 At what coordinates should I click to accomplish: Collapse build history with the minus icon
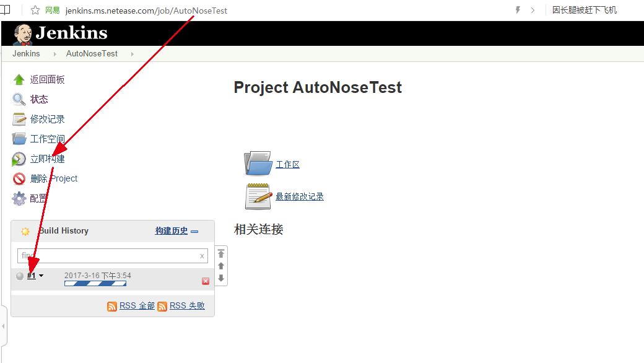pyautogui.click(x=194, y=232)
